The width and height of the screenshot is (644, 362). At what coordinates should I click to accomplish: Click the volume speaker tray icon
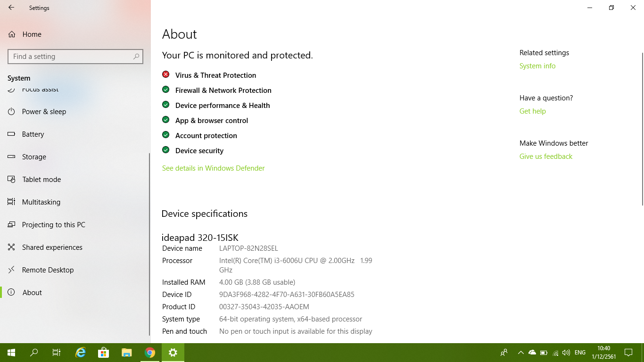566,352
